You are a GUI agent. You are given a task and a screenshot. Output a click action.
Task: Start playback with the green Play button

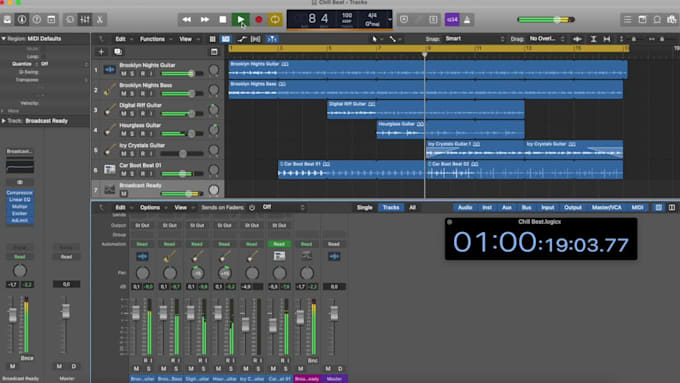pos(240,20)
